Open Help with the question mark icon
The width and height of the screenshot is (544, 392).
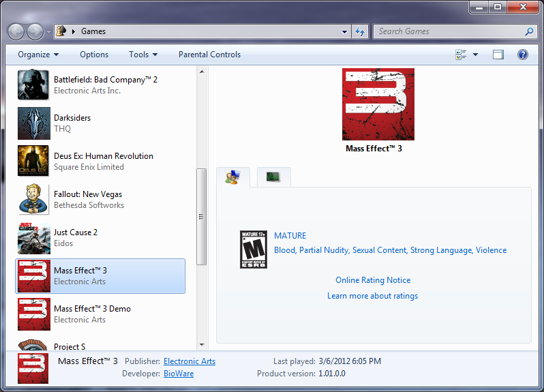click(522, 55)
